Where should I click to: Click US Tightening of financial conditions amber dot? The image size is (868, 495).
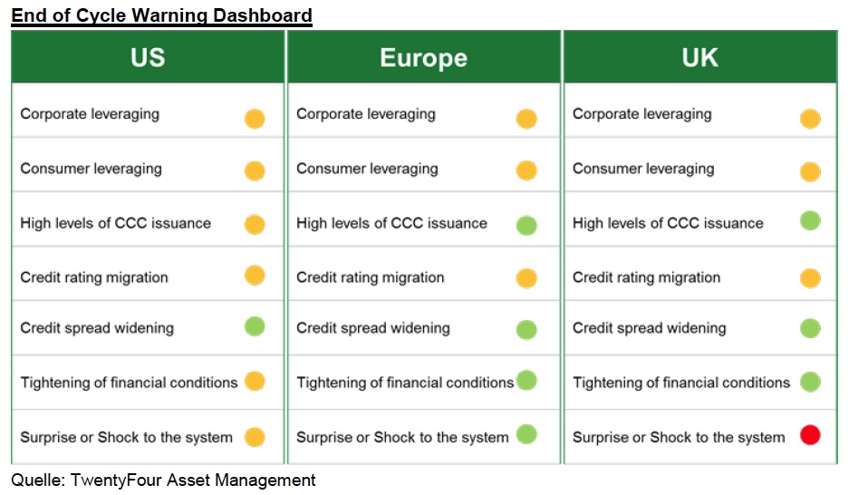[x=255, y=381]
